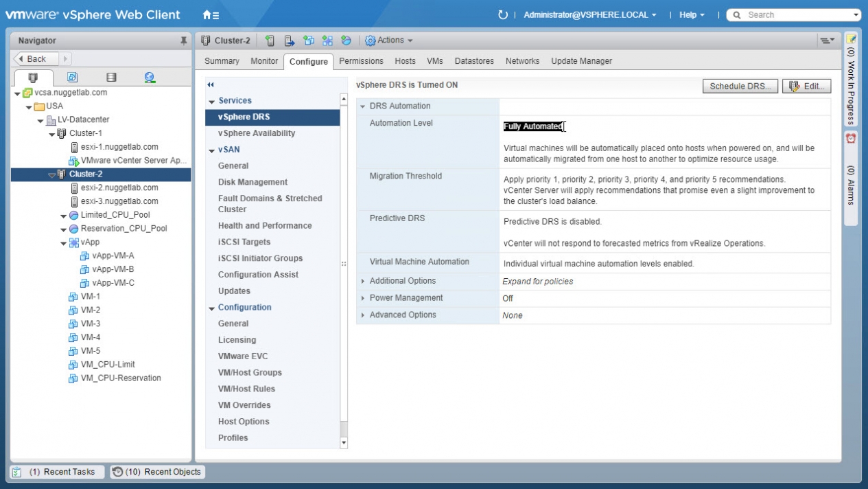Switch to the Monitor tab
868x489 pixels.
point(264,61)
